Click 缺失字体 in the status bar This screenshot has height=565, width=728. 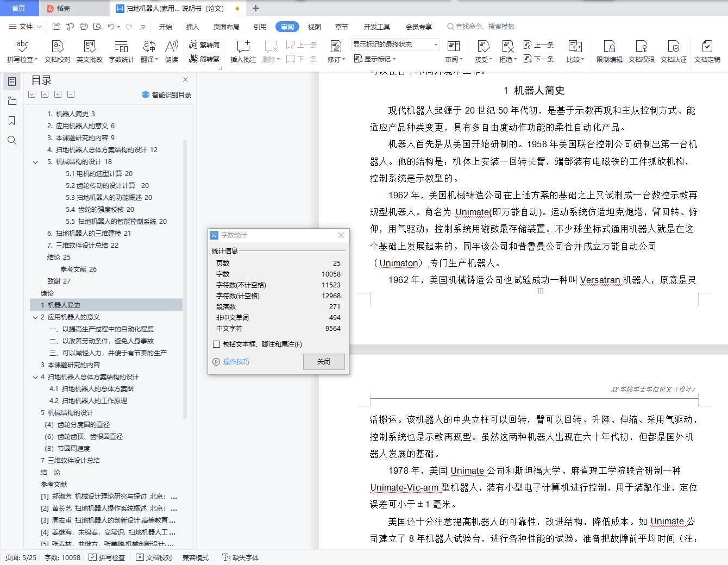coord(241,558)
